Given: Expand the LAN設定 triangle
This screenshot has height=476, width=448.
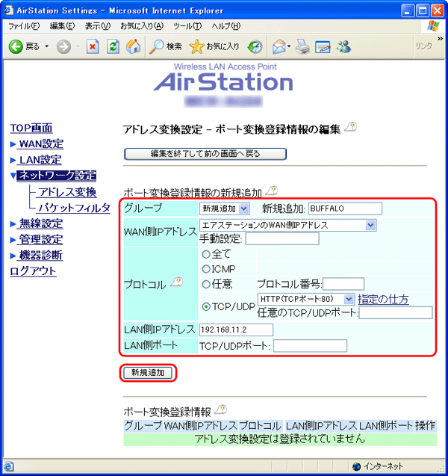Looking at the screenshot, I should click(13, 160).
